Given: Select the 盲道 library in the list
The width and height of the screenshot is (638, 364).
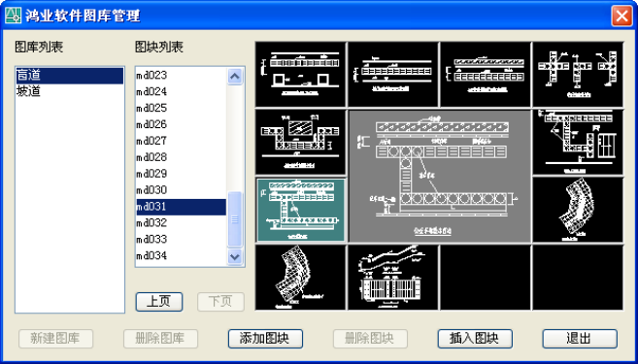Looking at the screenshot, I should [x=70, y=76].
